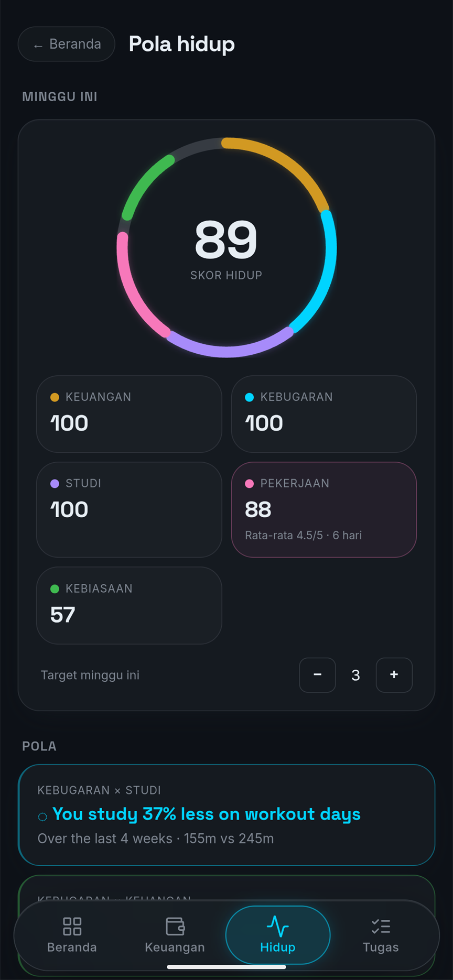Open the Tugas checklist icon
The image size is (453, 980).
pos(381,926)
